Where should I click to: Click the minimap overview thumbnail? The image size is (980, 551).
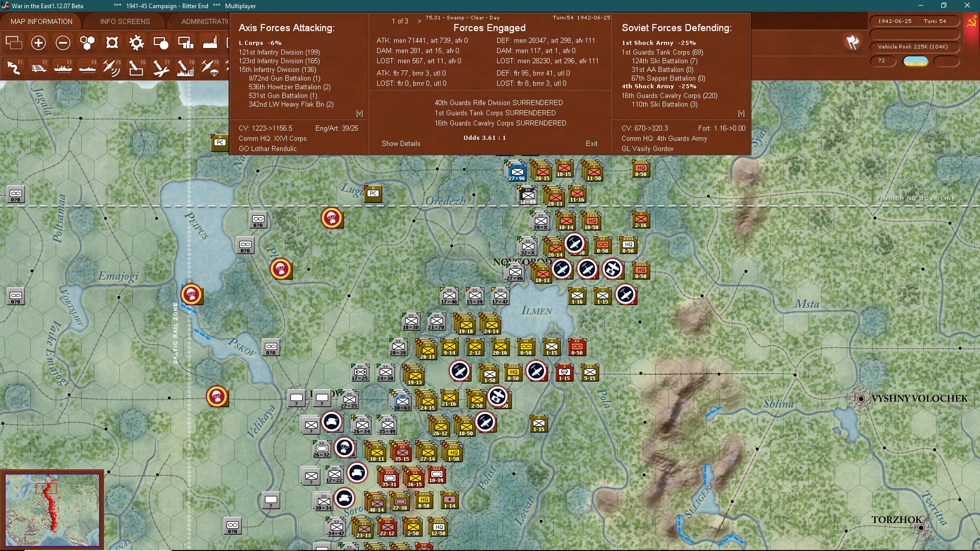click(52, 510)
